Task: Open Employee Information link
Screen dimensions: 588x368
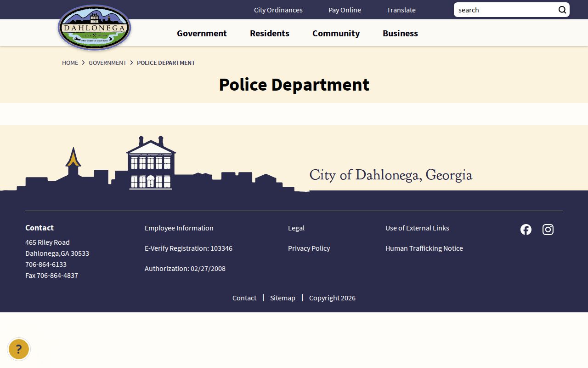Action: (179, 228)
